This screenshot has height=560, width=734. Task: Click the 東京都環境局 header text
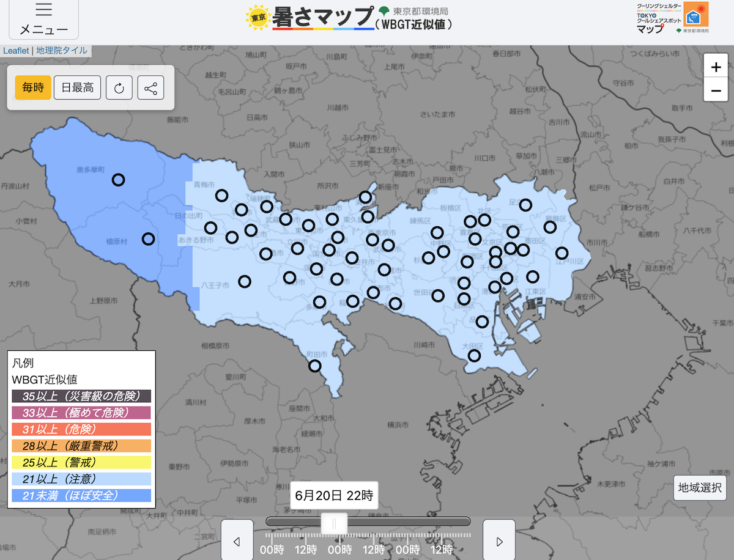(x=421, y=10)
